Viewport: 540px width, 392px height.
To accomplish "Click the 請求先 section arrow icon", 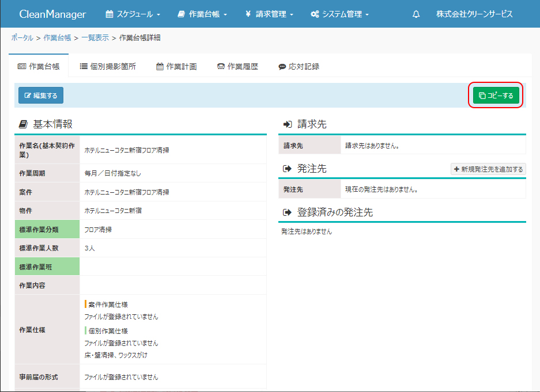I will coord(287,124).
